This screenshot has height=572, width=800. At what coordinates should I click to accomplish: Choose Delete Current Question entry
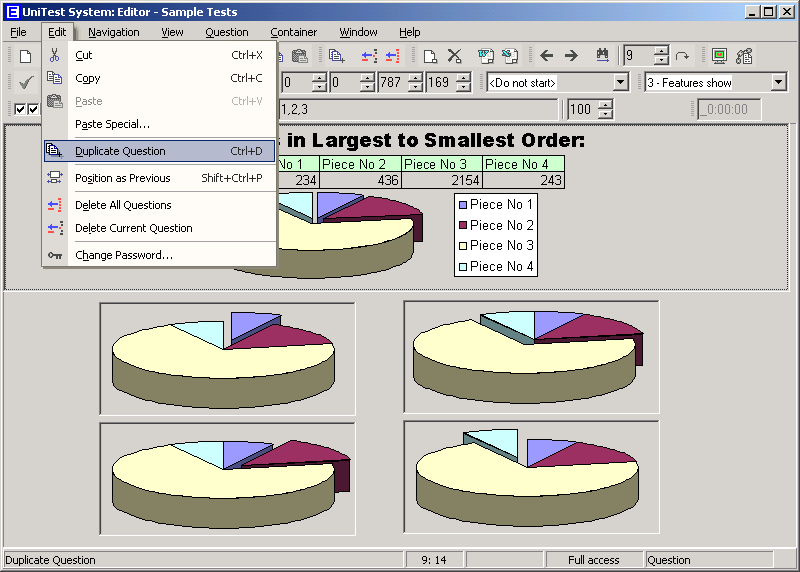tap(160, 228)
